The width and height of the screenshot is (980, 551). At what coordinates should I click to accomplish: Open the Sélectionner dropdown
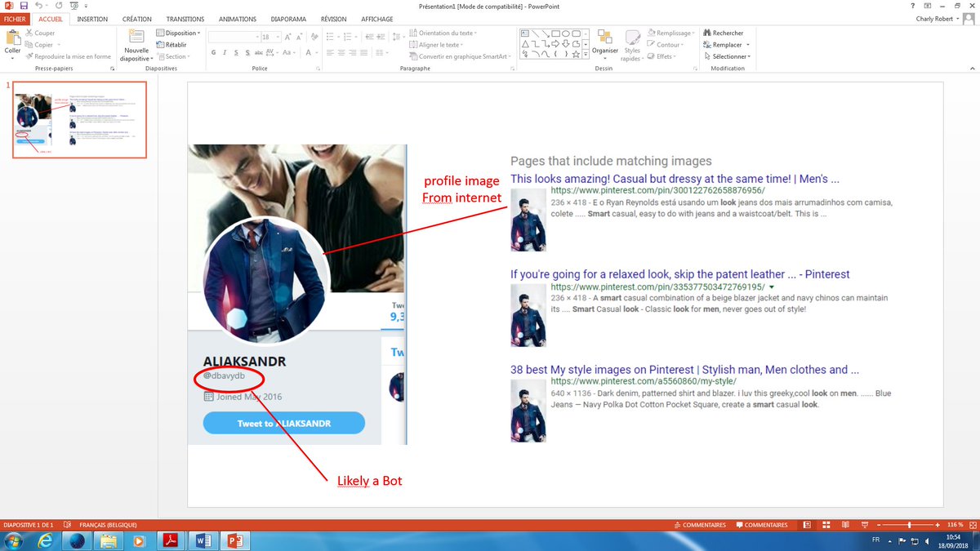click(x=727, y=56)
